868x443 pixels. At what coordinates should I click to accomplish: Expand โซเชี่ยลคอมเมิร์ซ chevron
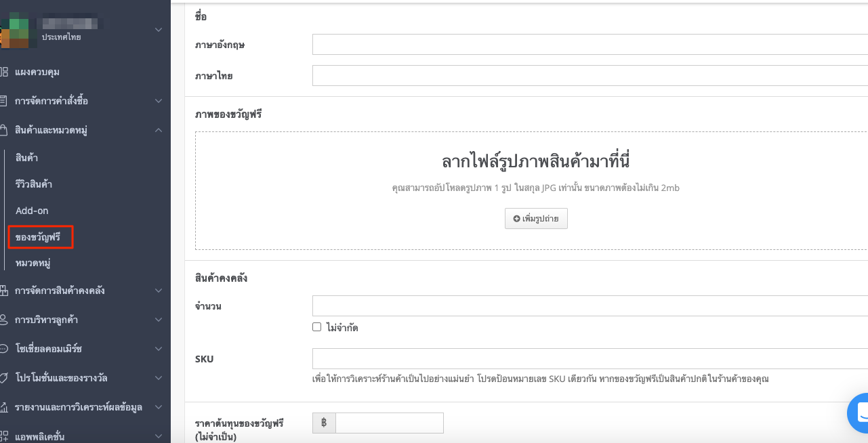(159, 349)
